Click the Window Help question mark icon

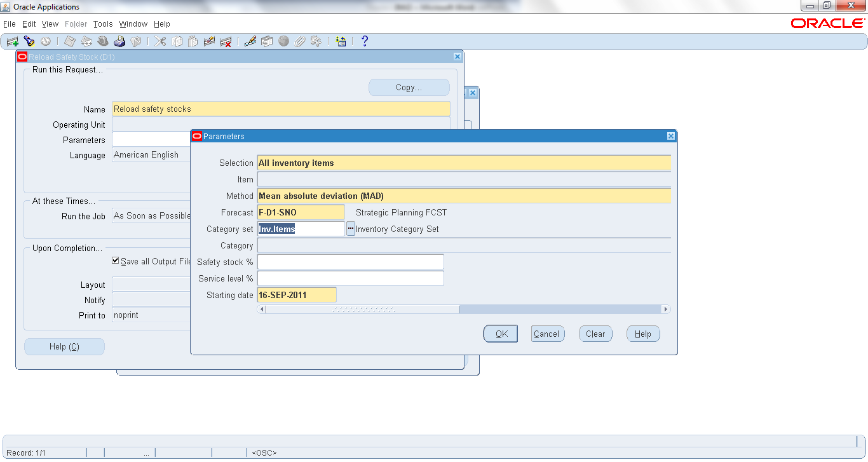coord(364,41)
